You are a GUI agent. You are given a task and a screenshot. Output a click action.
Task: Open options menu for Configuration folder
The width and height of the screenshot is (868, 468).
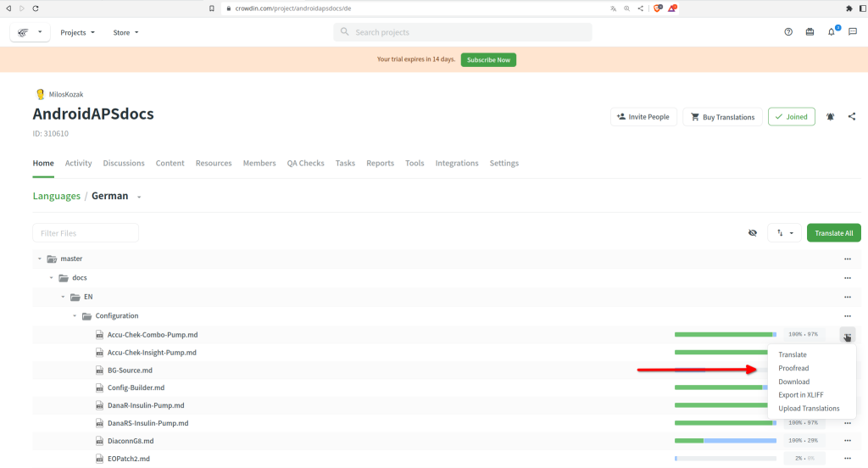(848, 316)
